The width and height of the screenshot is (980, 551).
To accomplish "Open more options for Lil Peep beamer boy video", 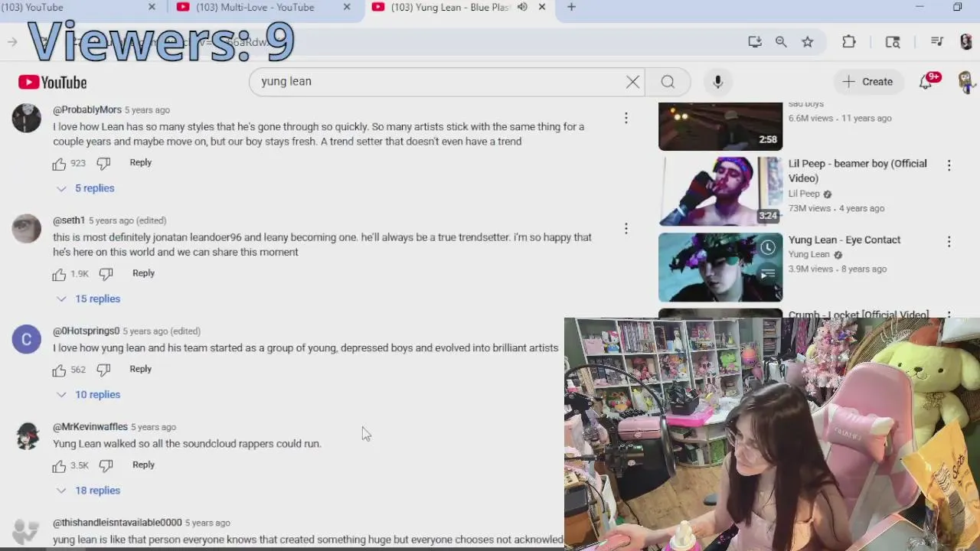I will (949, 165).
